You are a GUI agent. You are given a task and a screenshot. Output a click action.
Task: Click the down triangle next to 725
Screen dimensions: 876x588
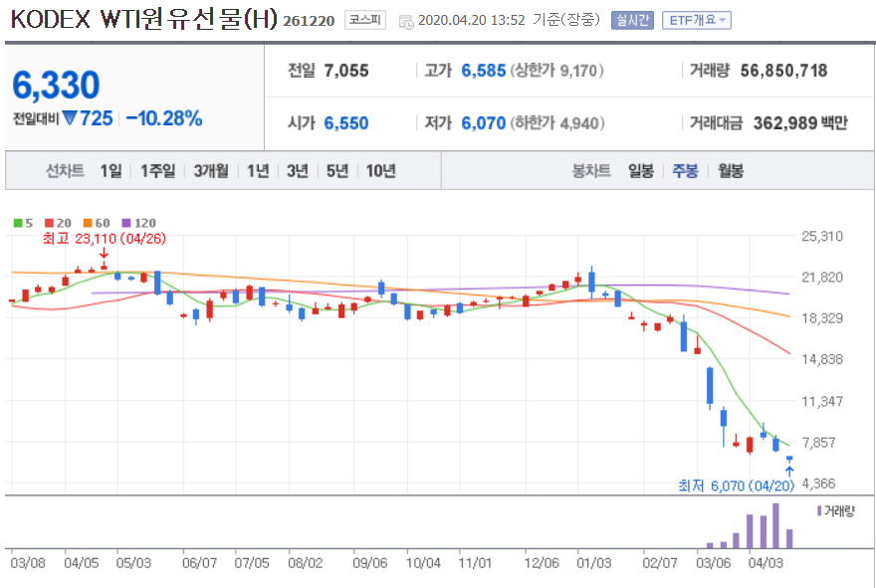[70, 117]
